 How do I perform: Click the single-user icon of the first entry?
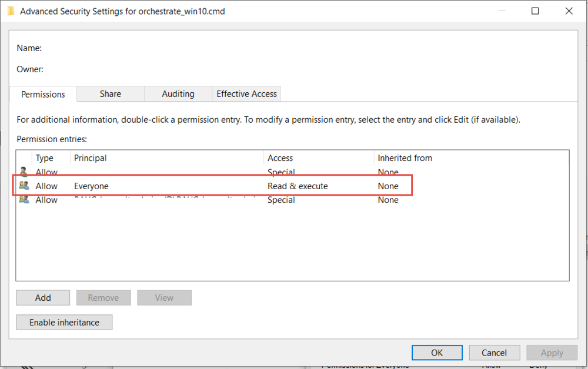click(x=24, y=172)
